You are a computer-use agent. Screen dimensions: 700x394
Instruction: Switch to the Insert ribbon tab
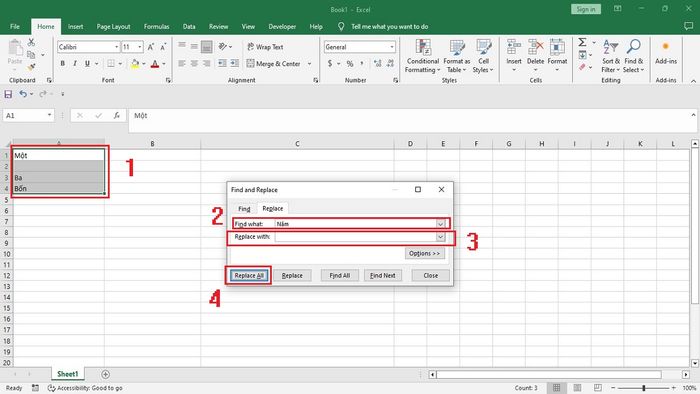pyautogui.click(x=75, y=27)
